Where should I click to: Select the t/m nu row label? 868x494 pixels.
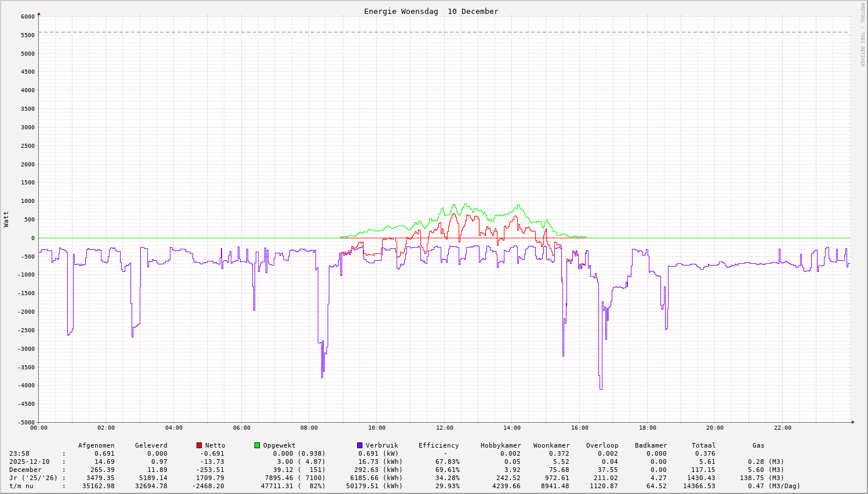click(x=21, y=486)
